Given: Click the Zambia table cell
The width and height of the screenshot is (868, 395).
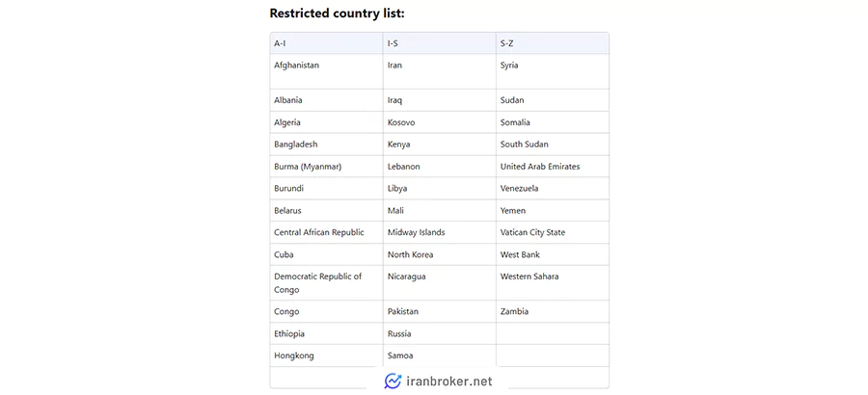Looking at the screenshot, I should (553, 311).
